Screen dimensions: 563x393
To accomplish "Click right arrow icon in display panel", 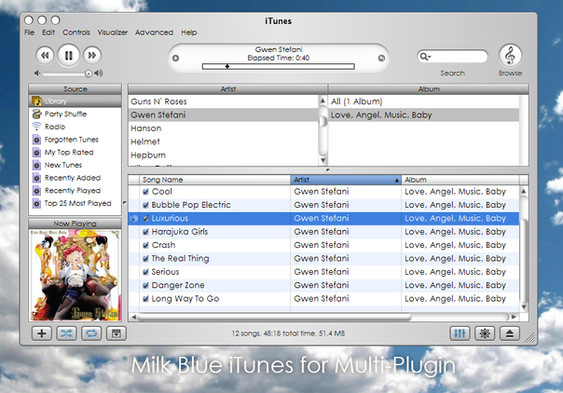I will tap(382, 58).
